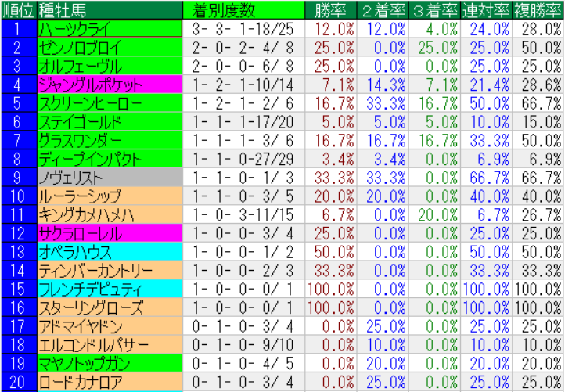Select the 3着率 column header

point(434,9)
